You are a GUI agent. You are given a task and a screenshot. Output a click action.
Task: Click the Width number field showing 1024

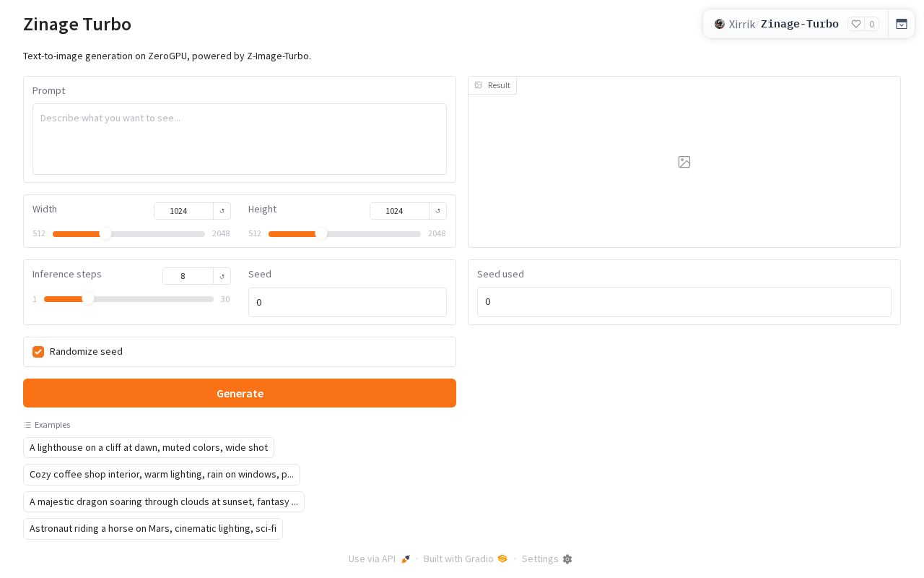[x=183, y=211]
